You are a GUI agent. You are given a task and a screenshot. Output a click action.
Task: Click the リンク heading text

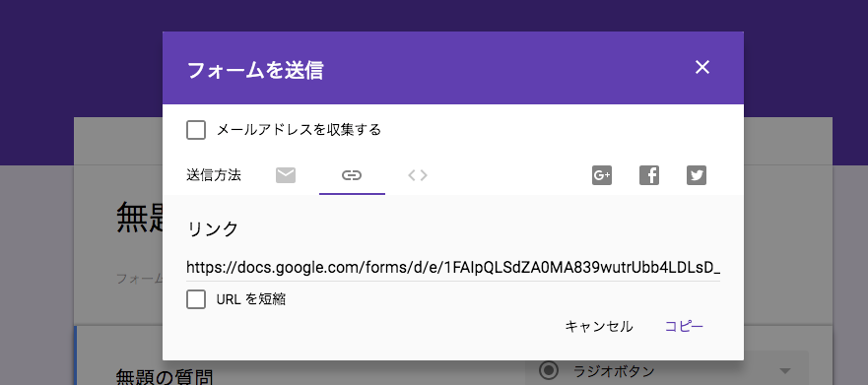213,228
